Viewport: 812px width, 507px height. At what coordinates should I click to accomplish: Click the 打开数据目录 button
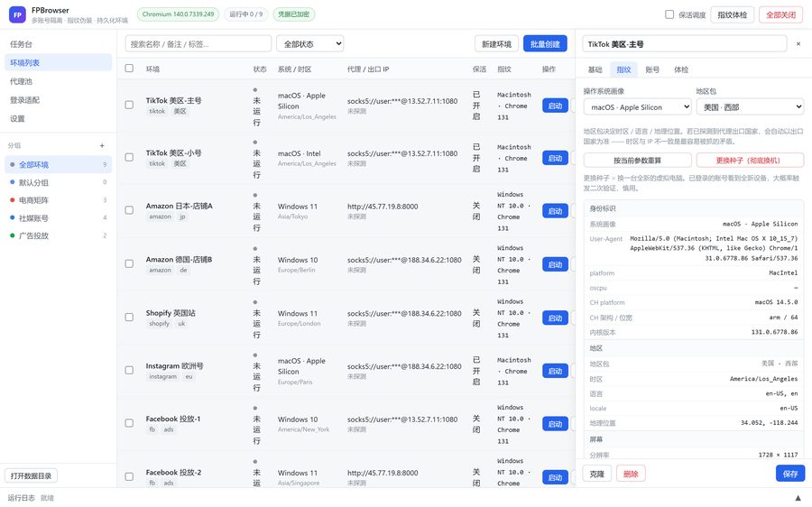(x=31, y=475)
